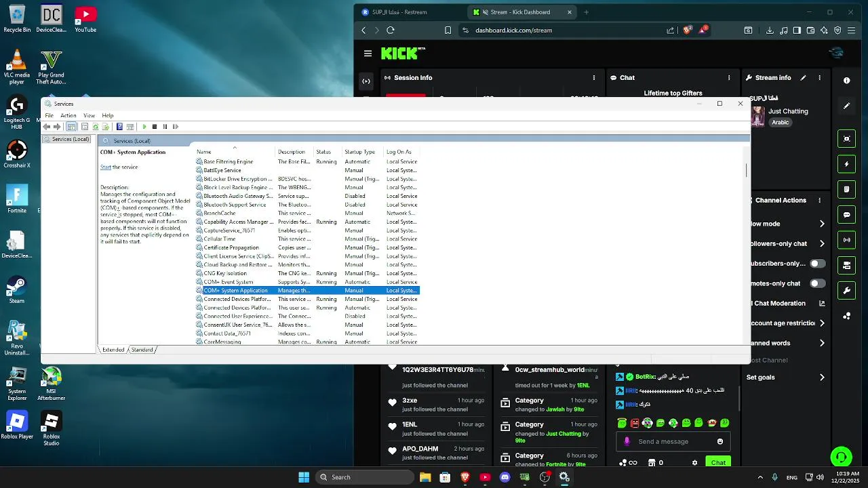Click the Start Service green play icon
The image size is (868, 488).
tap(144, 127)
